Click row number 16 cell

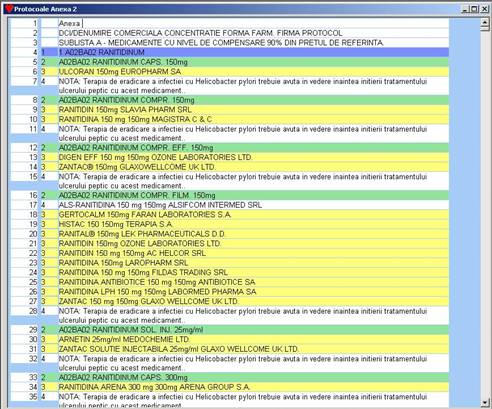[x=25, y=195]
